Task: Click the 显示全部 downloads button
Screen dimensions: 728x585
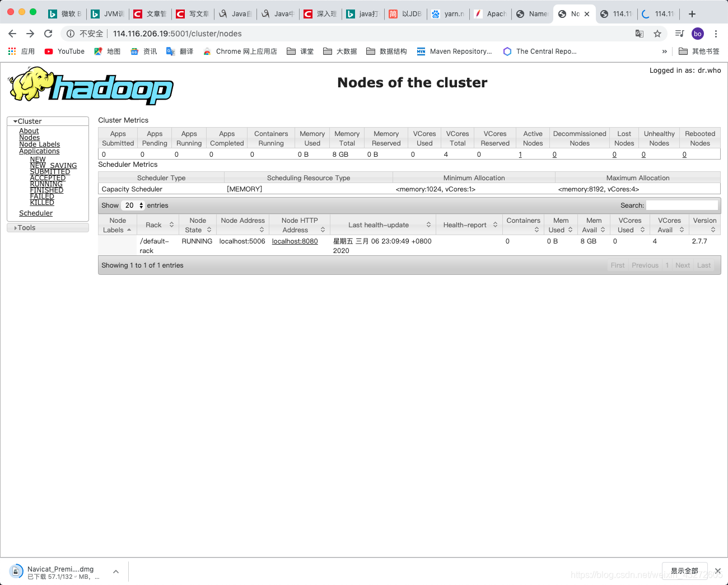Action: [684, 571]
